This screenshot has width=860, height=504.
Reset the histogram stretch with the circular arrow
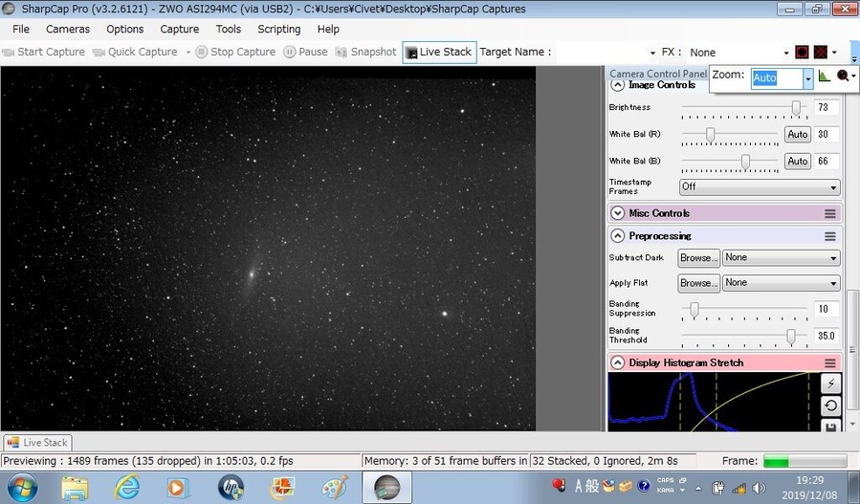pyautogui.click(x=830, y=405)
